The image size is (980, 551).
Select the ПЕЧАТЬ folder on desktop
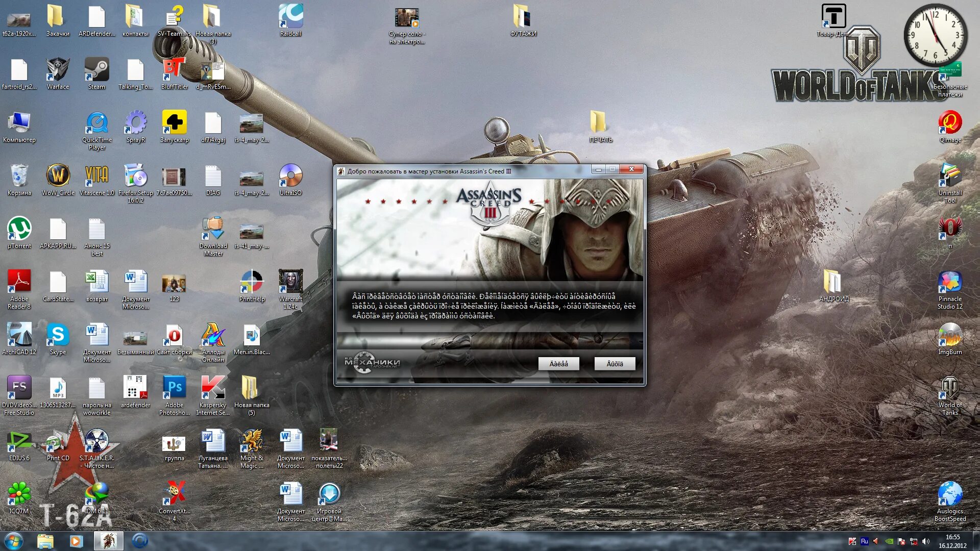pyautogui.click(x=601, y=127)
